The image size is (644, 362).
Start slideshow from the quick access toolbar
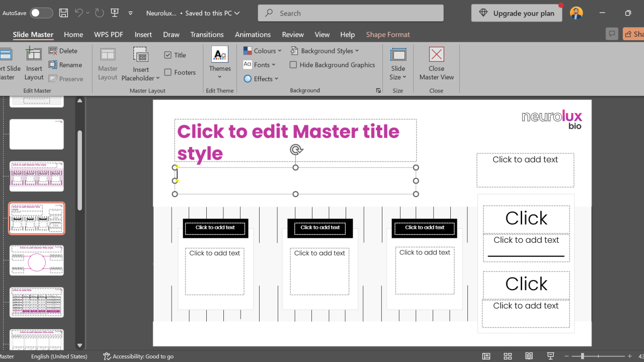[115, 13]
